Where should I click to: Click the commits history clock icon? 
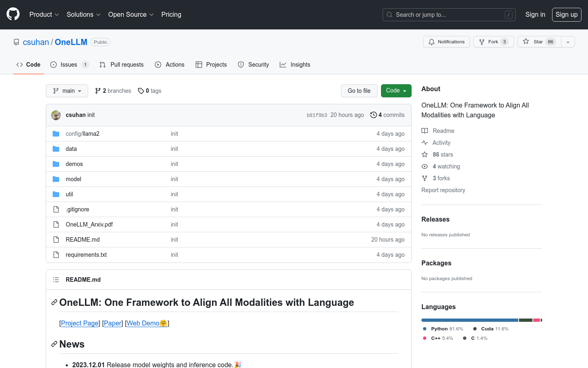373,115
